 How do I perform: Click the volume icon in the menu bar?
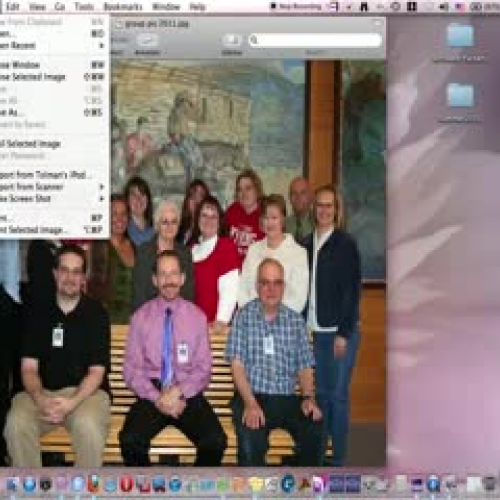pos(444,6)
